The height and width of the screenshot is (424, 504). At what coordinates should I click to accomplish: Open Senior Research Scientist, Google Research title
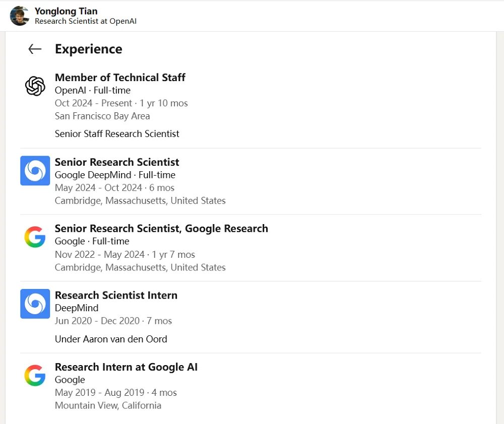(x=161, y=229)
